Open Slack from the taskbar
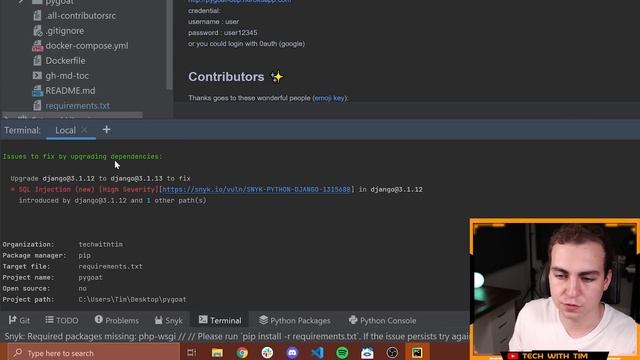Screen dimensions: 640x360 tap(267, 353)
